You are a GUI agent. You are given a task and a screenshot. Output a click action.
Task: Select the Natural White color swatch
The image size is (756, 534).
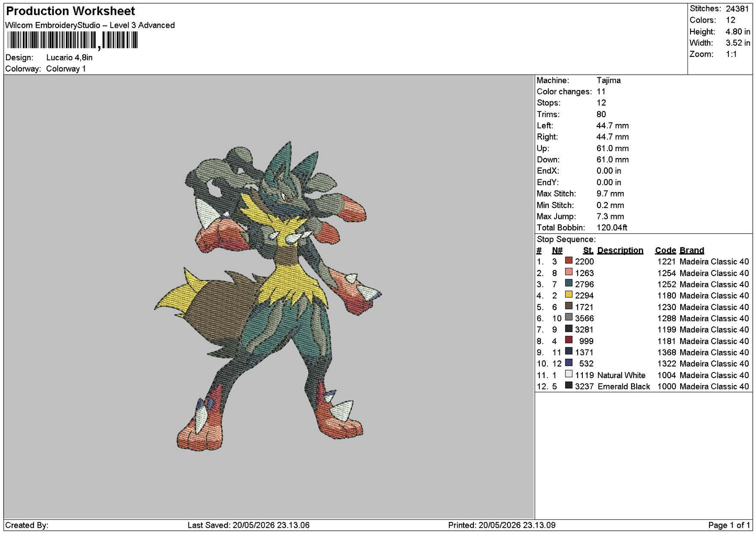pos(569,374)
